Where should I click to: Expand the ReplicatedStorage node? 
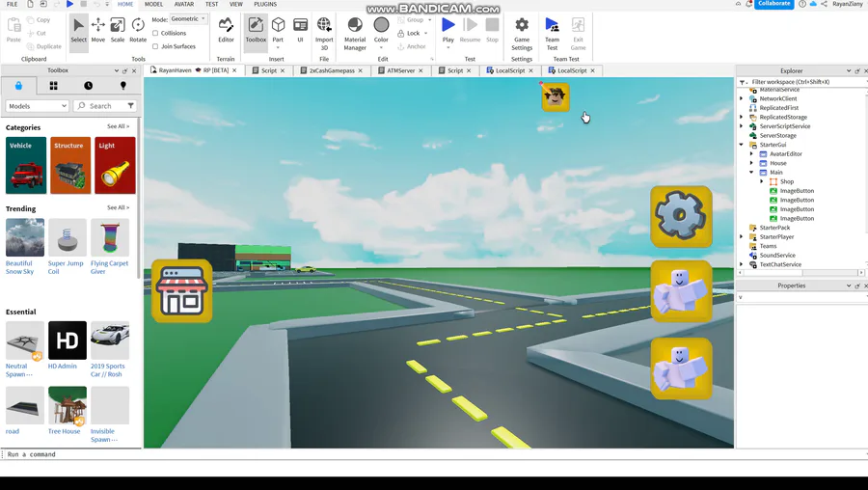pos(742,117)
